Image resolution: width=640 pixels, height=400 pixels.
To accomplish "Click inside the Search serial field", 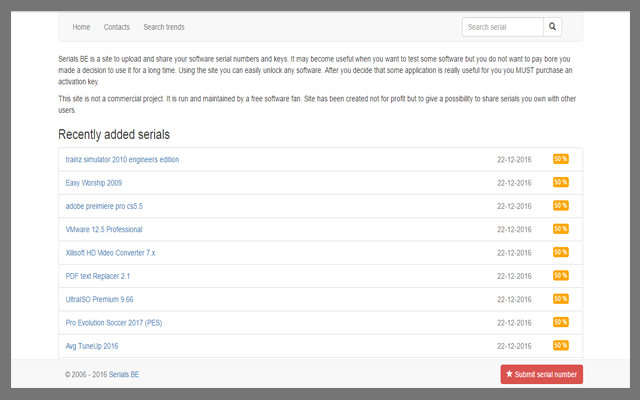I will point(503,27).
